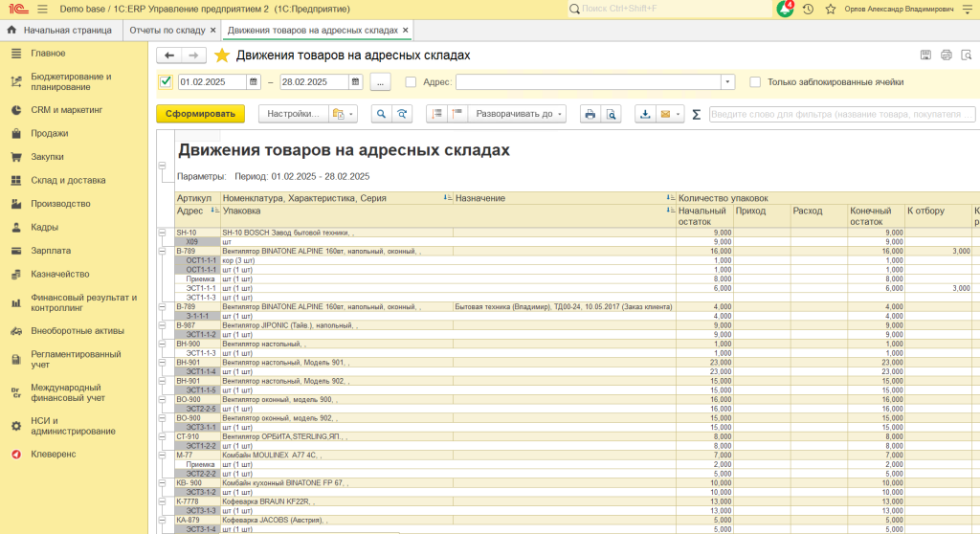Go forward with the right arrow button
This screenshot has height=534, width=980.
pos(193,55)
